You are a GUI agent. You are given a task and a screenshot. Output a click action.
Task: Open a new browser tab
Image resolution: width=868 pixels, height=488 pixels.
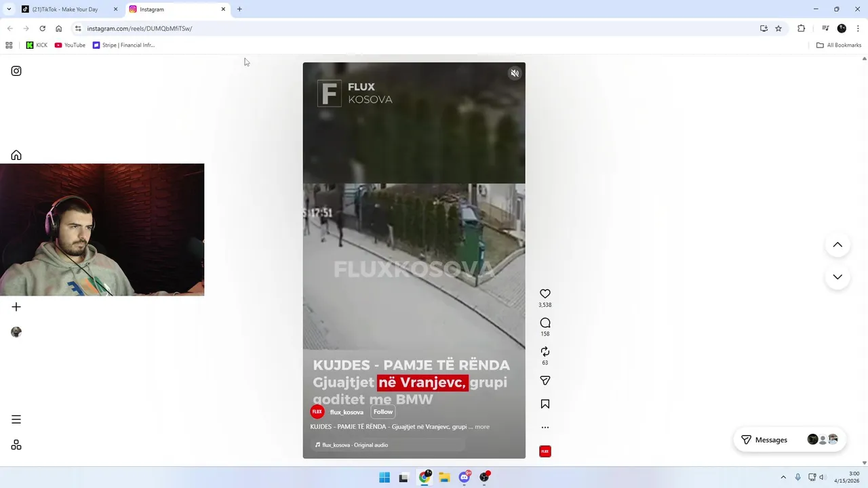click(x=239, y=9)
